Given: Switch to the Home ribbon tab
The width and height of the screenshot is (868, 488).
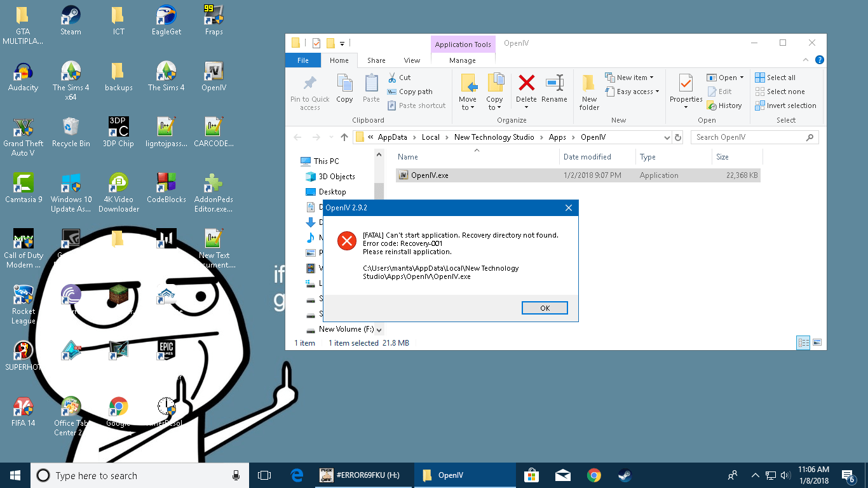Looking at the screenshot, I should [339, 60].
